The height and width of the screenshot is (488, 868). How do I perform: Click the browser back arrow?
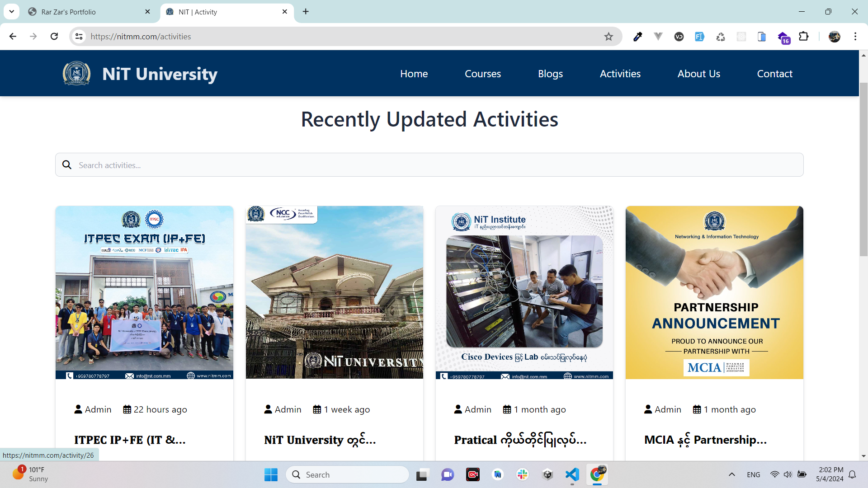coord(13,37)
